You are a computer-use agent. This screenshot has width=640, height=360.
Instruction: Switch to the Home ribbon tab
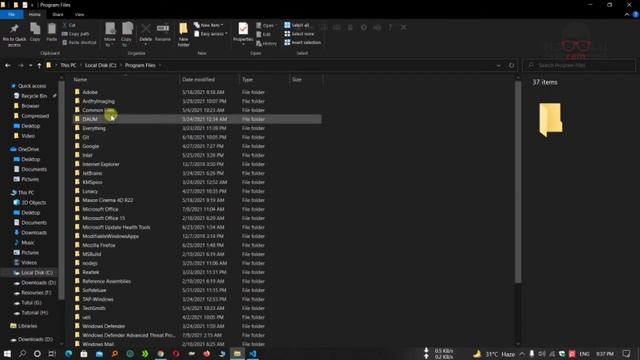coord(35,14)
